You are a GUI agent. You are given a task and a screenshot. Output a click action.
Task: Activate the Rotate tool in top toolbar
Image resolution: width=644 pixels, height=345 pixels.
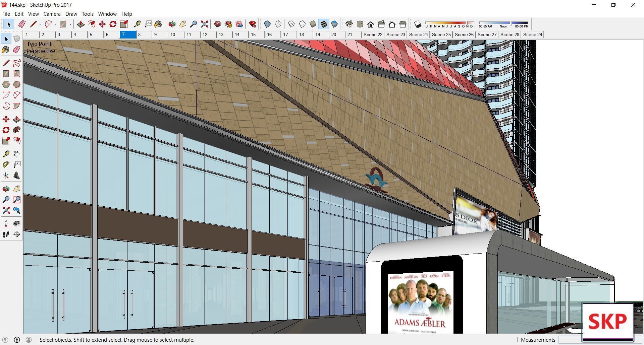(113, 24)
